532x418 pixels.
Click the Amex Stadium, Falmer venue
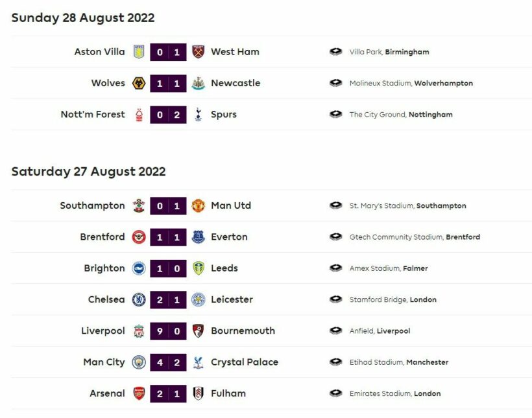[x=389, y=268]
